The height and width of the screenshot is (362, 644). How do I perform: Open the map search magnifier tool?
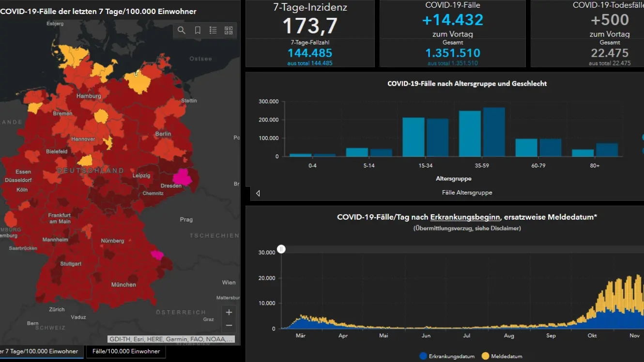[x=182, y=30]
